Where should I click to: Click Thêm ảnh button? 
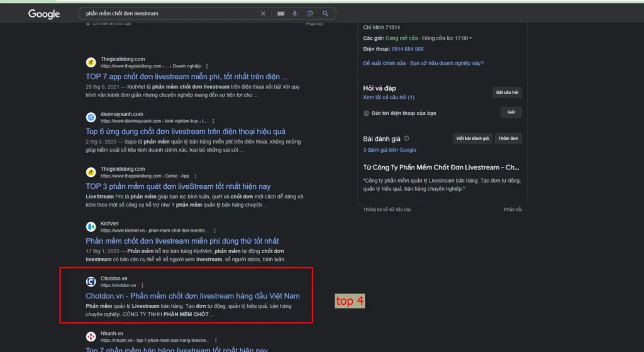(x=508, y=139)
